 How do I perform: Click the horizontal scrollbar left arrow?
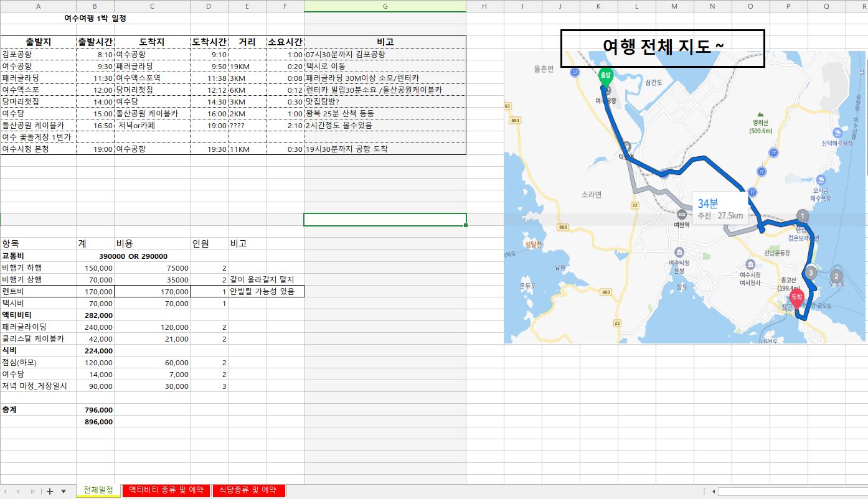[714, 492]
